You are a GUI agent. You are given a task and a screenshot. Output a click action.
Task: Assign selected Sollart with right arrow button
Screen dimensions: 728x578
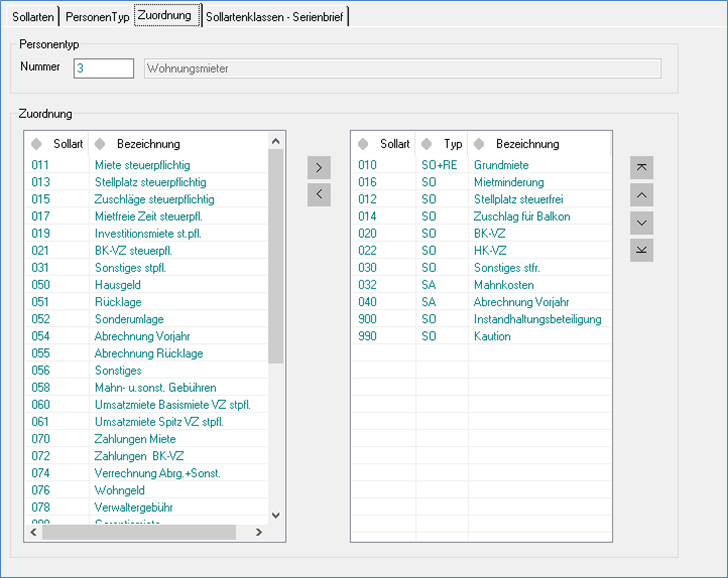[x=318, y=166]
